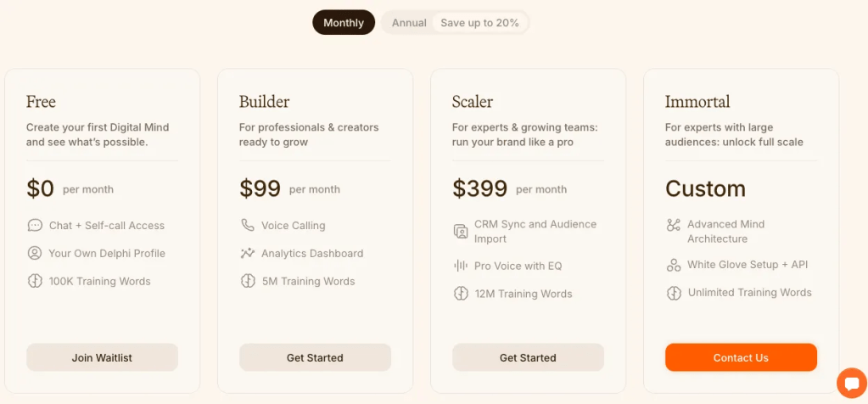This screenshot has width=868, height=404.
Task: Click the Advanced Mind Architecture icon
Action: 674,225
